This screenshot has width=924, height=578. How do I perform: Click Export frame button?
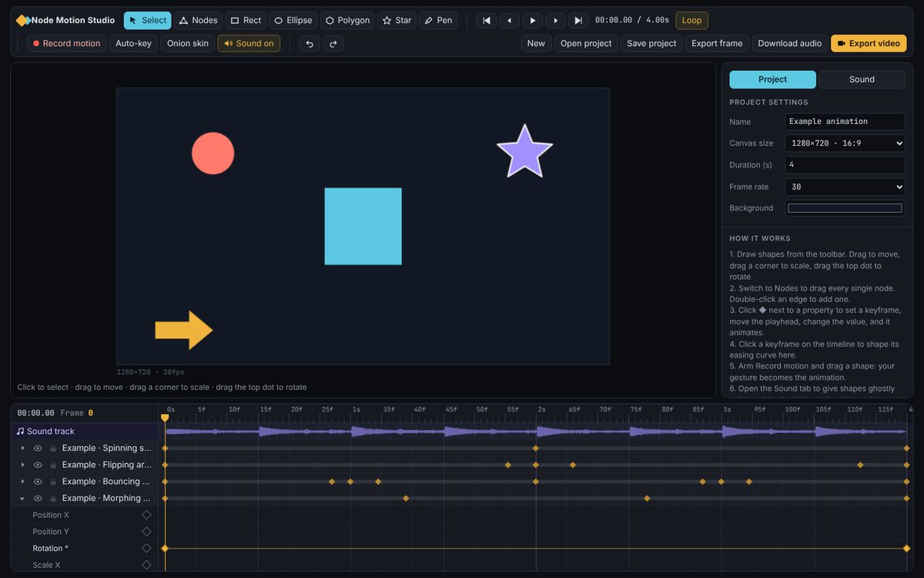click(717, 43)
